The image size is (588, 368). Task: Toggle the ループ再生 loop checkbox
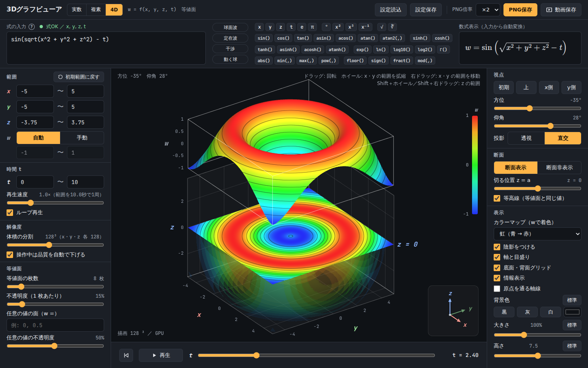click(x=10, y=213)
